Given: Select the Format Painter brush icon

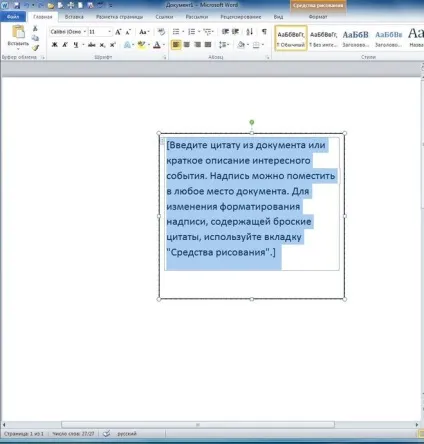Looking at the screenshot, I should [35, 48].
